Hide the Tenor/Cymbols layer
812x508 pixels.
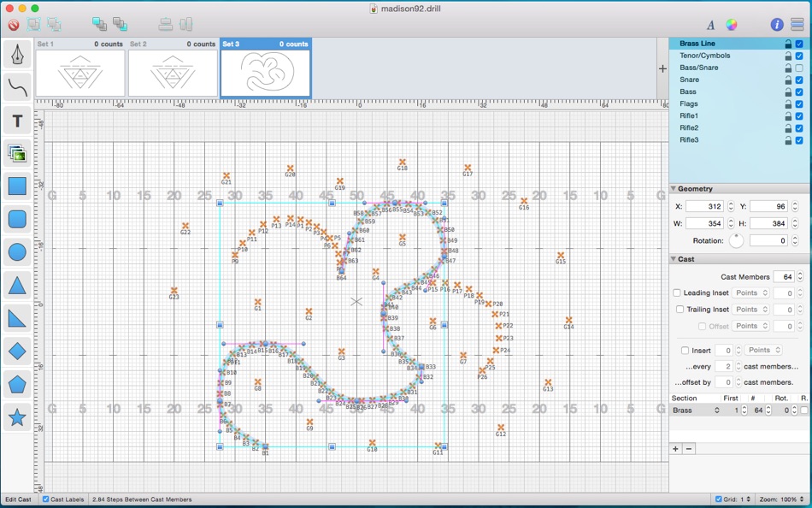(x=799, y=56)
